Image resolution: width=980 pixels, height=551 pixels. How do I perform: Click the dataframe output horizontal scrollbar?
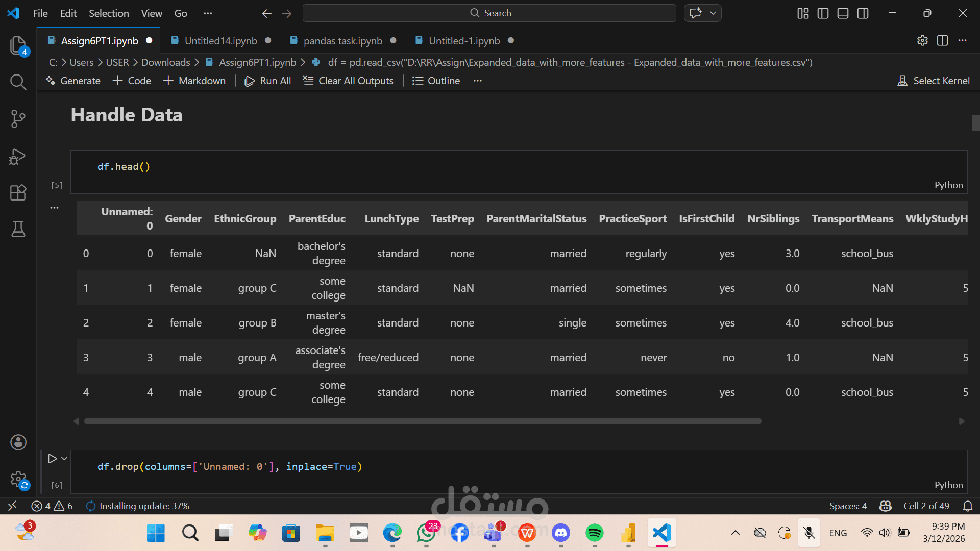coord(423,421)
